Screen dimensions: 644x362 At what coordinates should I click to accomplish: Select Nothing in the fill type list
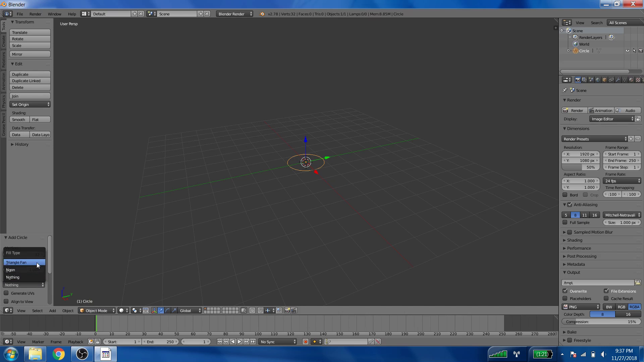click(x=24, y=277)
